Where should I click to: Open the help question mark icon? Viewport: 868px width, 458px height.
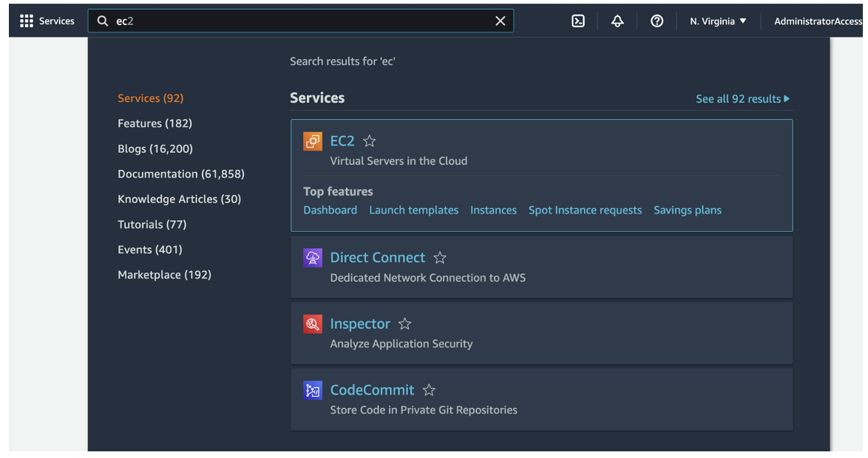click(657, 21)
